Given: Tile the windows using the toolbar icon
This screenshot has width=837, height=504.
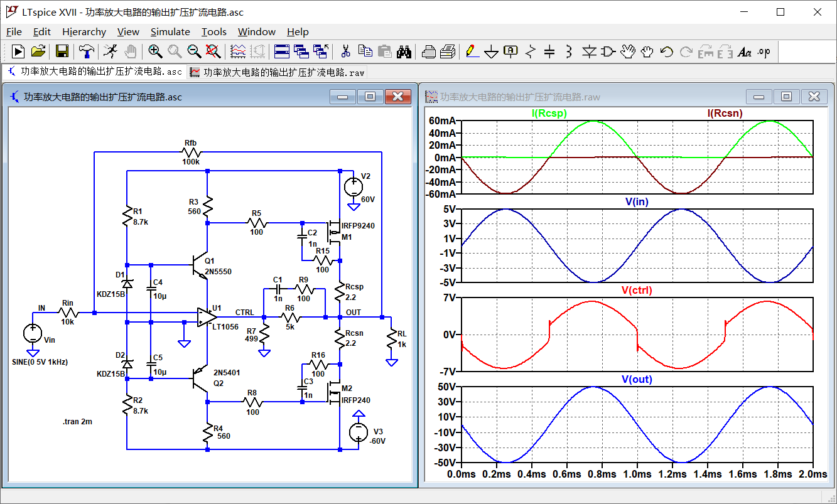Looking at the screenshot, I should tap(281, 51).
